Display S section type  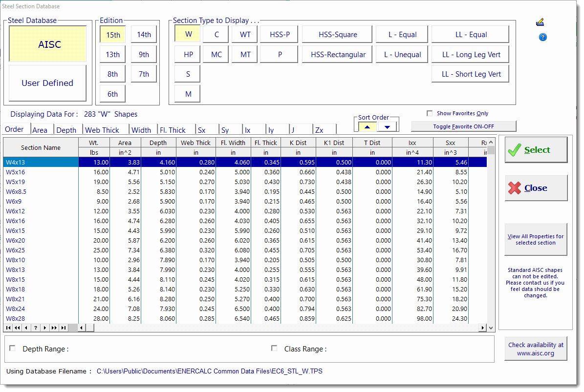click(x=187, y=74)
